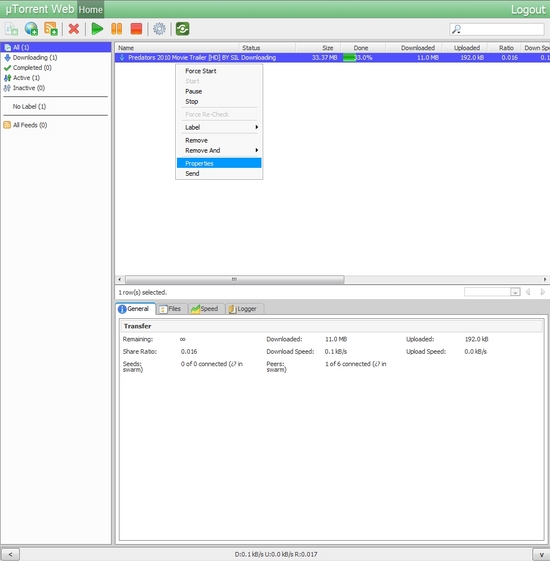The image size is (550, 561).
Task: Open the Home link in header
Action: [91, 10]
